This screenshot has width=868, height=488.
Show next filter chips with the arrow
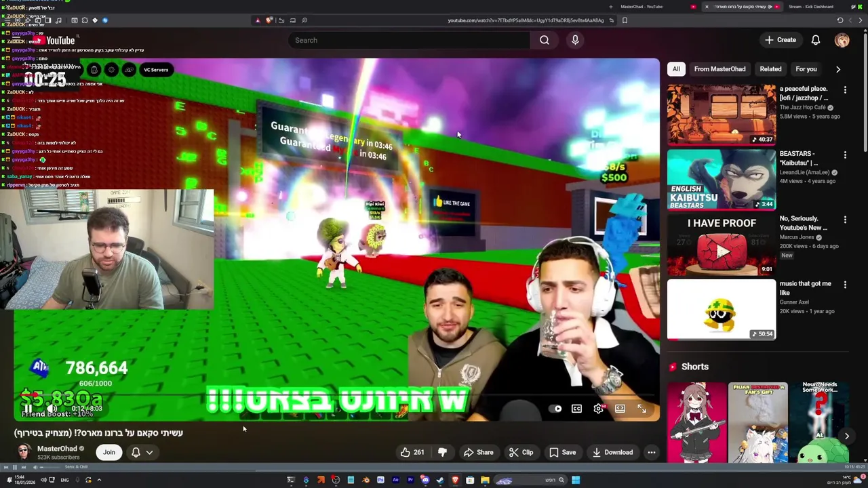point(838,69)
